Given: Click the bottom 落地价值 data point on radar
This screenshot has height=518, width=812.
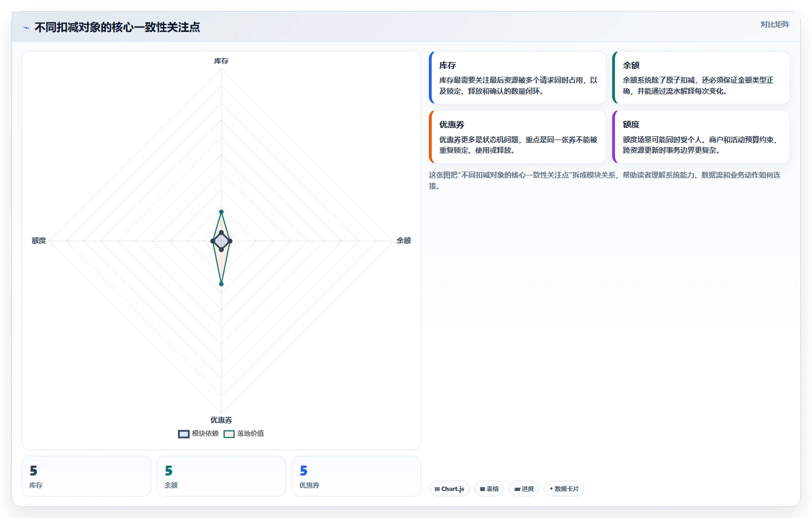Looking at the screenshot, I should [221, 284].
